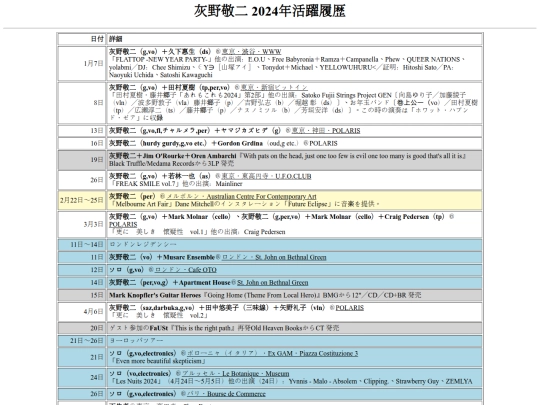Image resolution: width=540 pixels, height=405 pixels.
Task: Click the Even more beautiful skepticism text
Action: (157, 361)
